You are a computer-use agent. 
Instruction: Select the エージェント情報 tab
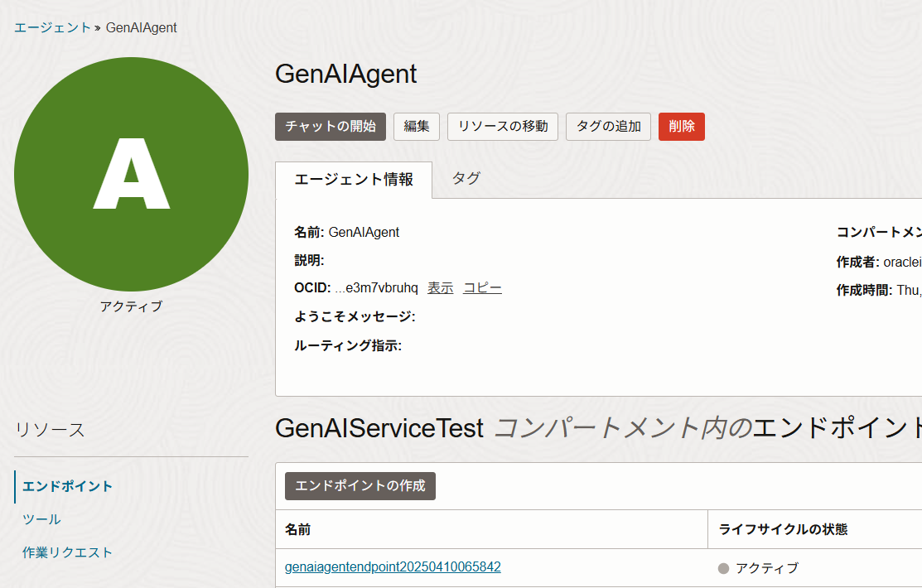click(x=354, y=180)
